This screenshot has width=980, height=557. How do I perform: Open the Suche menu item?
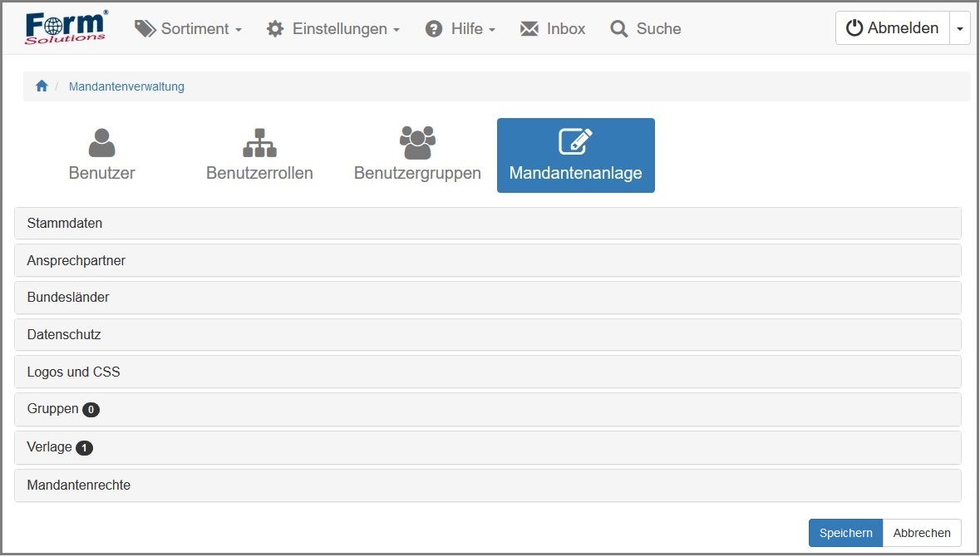[x=646, y=29]
